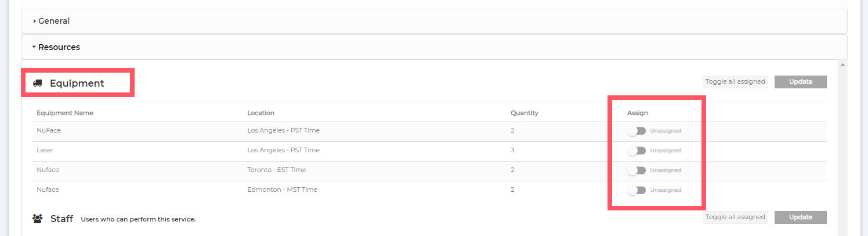
Task: Click the Equipment Name column header
Action: click(65, 113)
